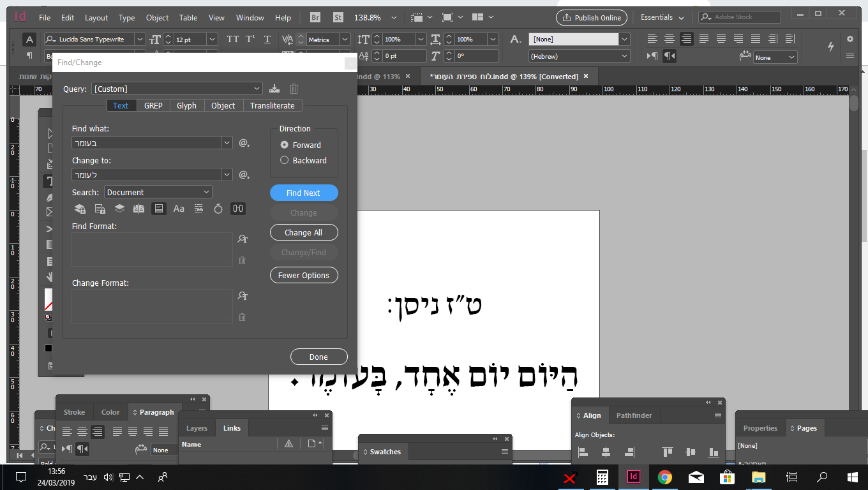The height and width of the screenshot is (490, 868).
Task: Toggle Whole Word search option
Action: tap(198, 208)
